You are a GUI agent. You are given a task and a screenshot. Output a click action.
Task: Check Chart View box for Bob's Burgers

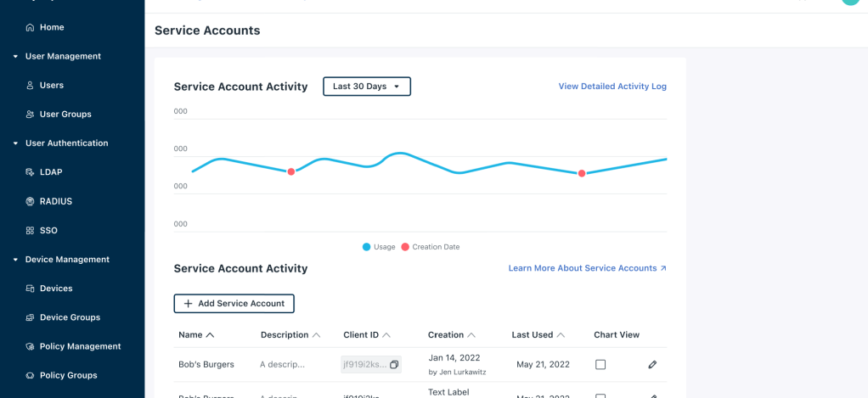click(x=600, y=365)
